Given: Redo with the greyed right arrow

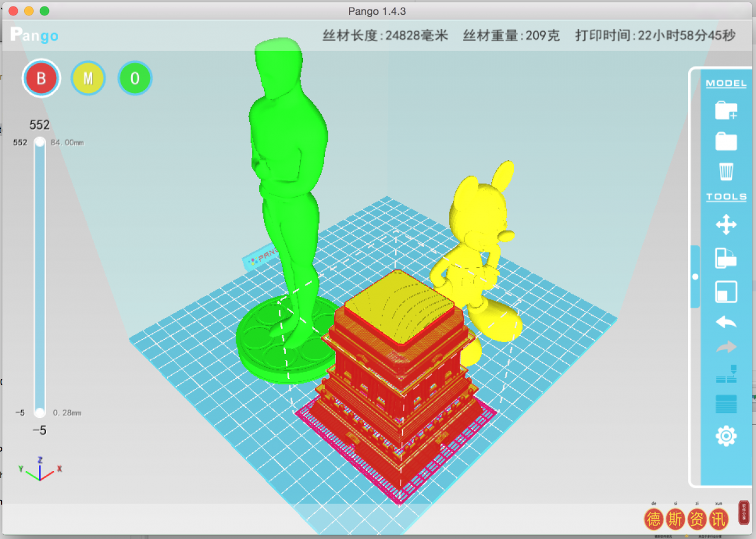Looking at the screenshot, I should (x=726, y=348).
